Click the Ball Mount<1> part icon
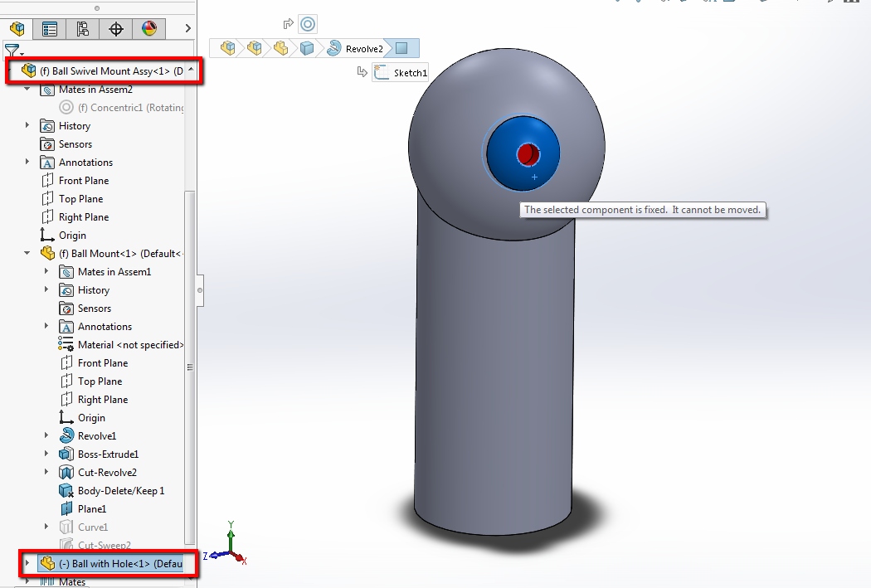Viewport: 871px width, 588px height. coord(48,253)
